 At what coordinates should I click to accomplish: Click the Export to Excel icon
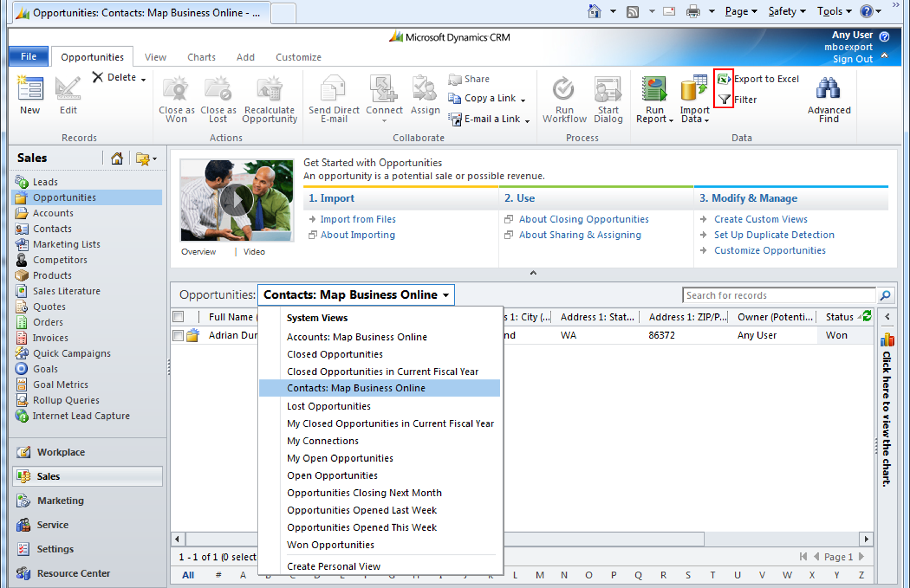724,79
